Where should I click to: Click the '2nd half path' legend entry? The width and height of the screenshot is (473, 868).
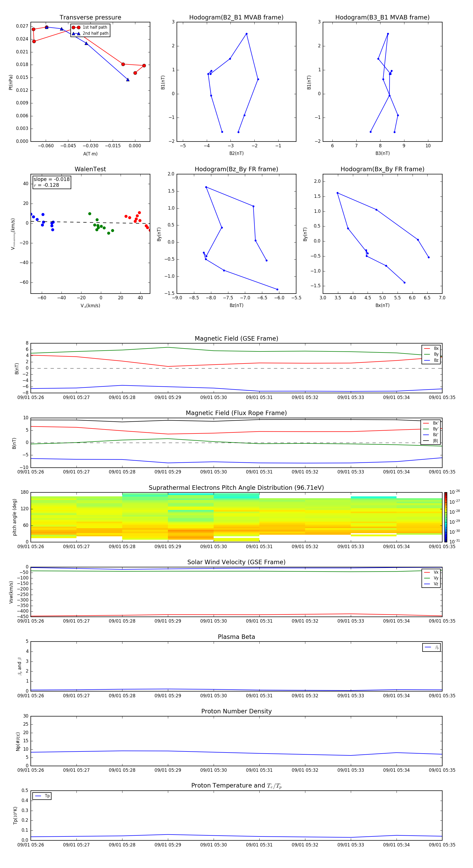90,33
